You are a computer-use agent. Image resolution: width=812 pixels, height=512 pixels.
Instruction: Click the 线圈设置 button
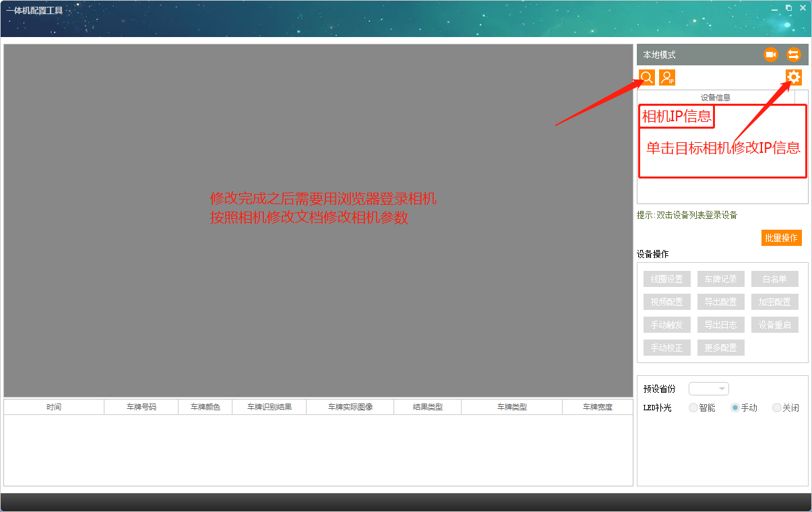[x=667, y=279]
